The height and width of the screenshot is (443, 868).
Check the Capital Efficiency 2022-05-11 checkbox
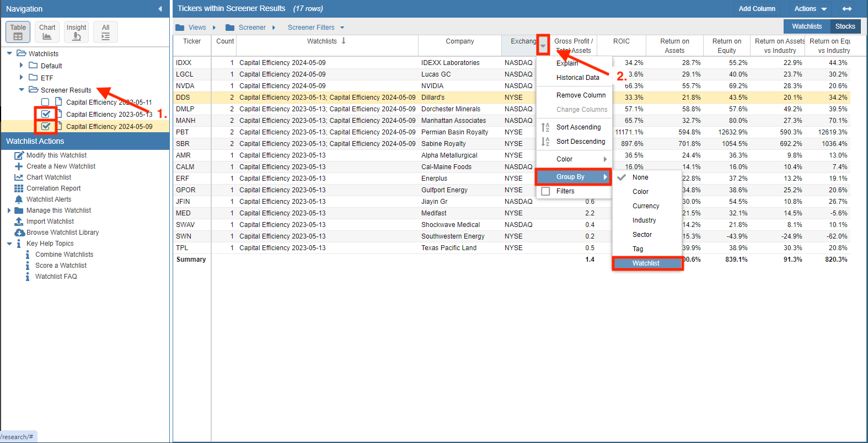[45, 102]
